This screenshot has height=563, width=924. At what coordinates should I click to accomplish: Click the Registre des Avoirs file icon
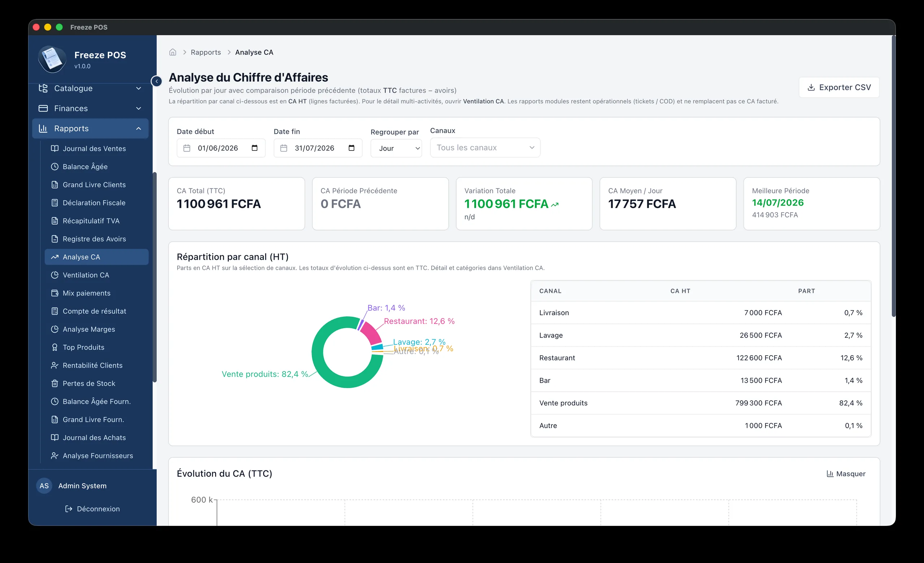point(55,239)
